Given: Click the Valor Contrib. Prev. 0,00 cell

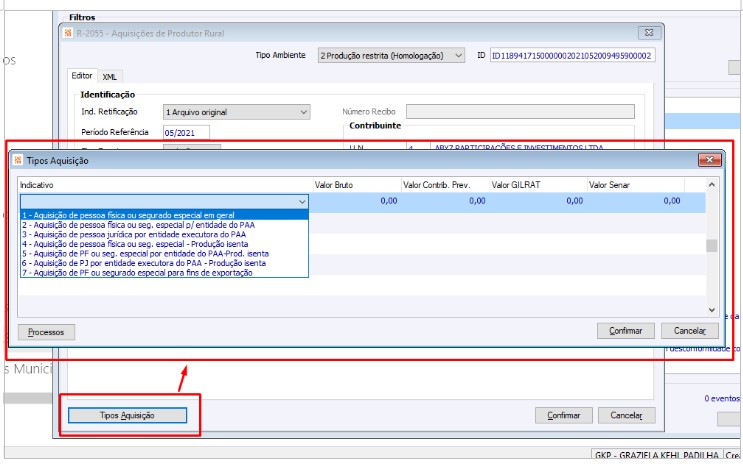Looking at the screenshot, I should click(x=445, y=201).
